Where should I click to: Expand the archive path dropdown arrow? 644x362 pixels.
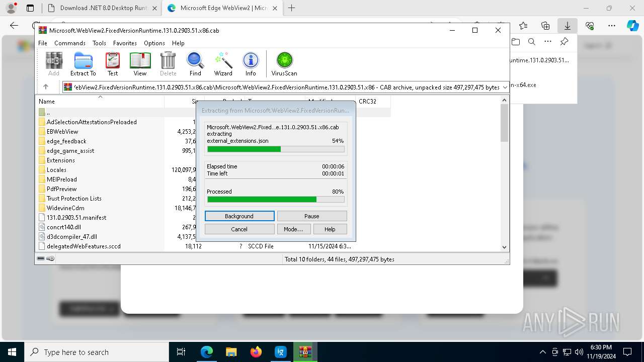pos(505,87)
